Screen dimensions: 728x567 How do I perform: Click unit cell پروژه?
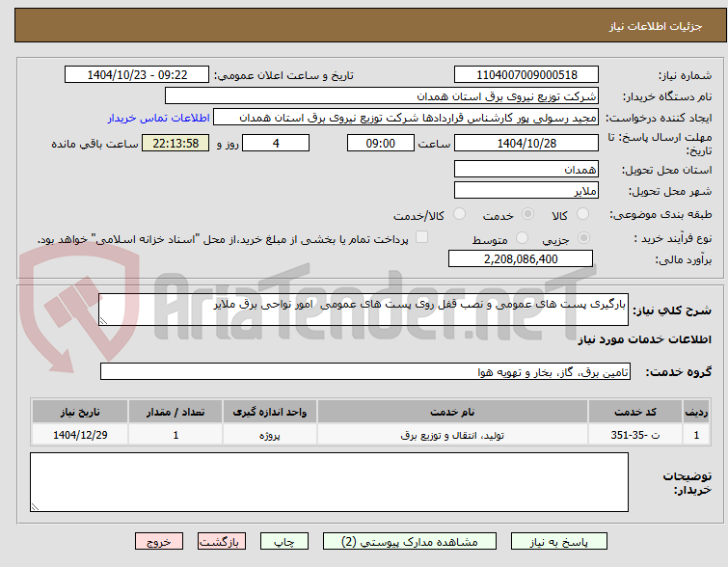[270, 435]
